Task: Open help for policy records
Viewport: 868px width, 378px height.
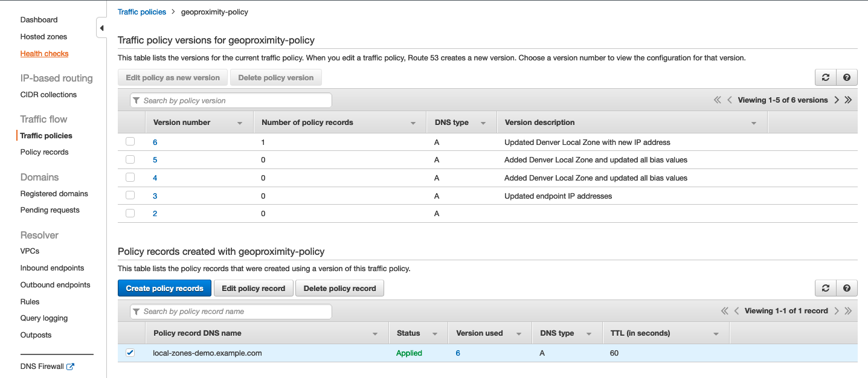Action: click(846, 288)
